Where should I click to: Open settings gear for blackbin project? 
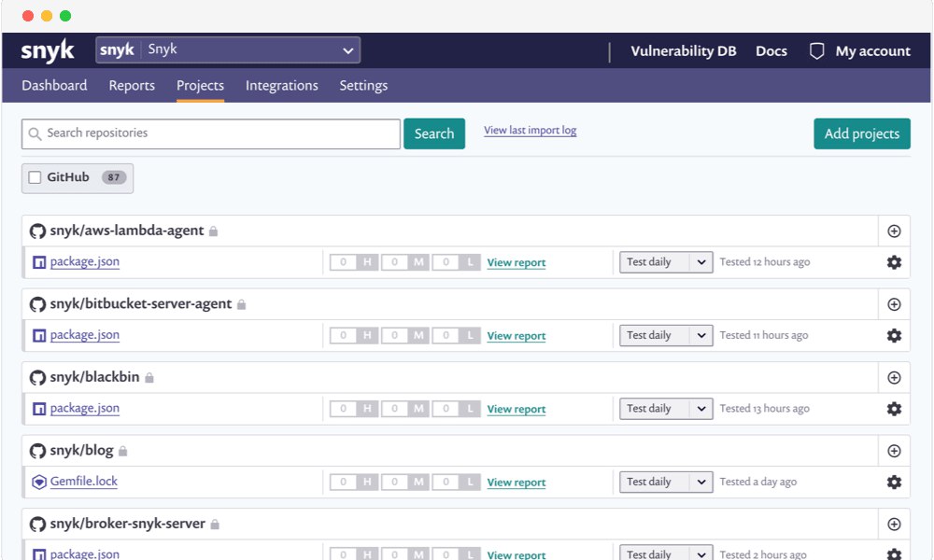(894, 408)
